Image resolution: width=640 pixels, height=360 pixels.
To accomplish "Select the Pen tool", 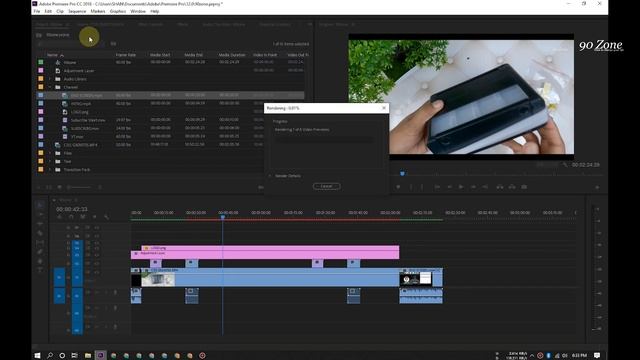I will tap(40, 252).
